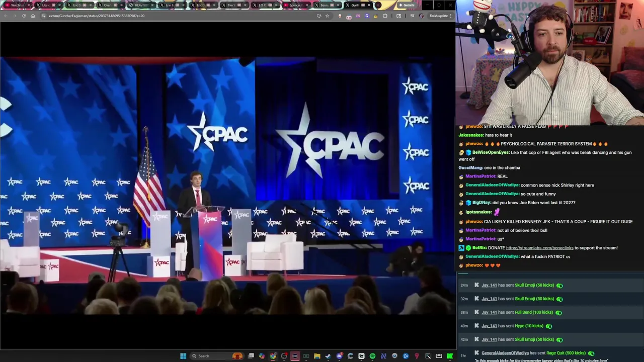The width and height of the screenshot is (644, 362).
Task: Open Task View in the taskbar
Action: pos(251,356)
